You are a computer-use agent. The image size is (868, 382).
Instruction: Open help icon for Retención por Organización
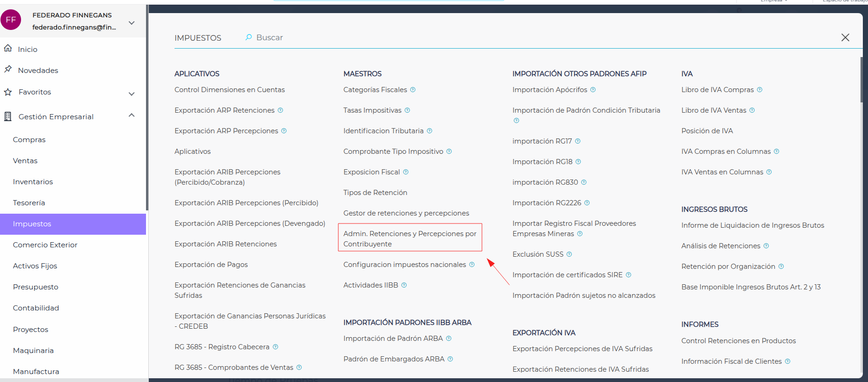(781, 267)
